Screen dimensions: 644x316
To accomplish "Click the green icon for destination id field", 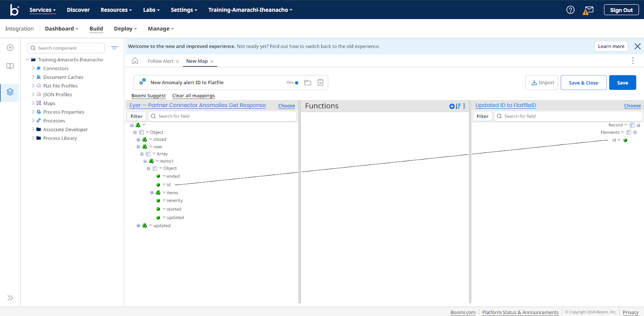I will pos(625,140).
